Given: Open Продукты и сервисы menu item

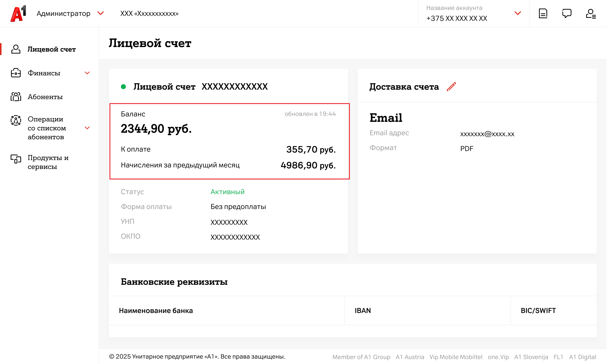Looking at the screenshot, I should coord(48,162).
